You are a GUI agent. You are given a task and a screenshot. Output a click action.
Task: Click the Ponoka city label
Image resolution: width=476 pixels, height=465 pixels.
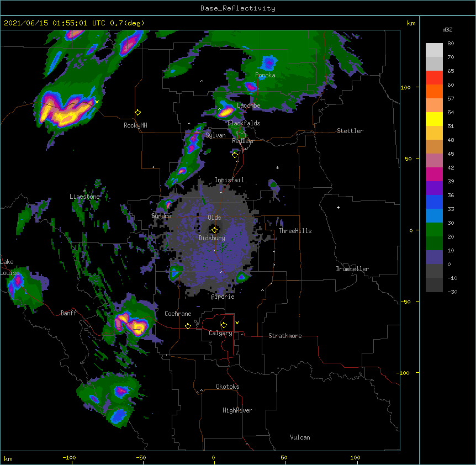coord(265,75)
